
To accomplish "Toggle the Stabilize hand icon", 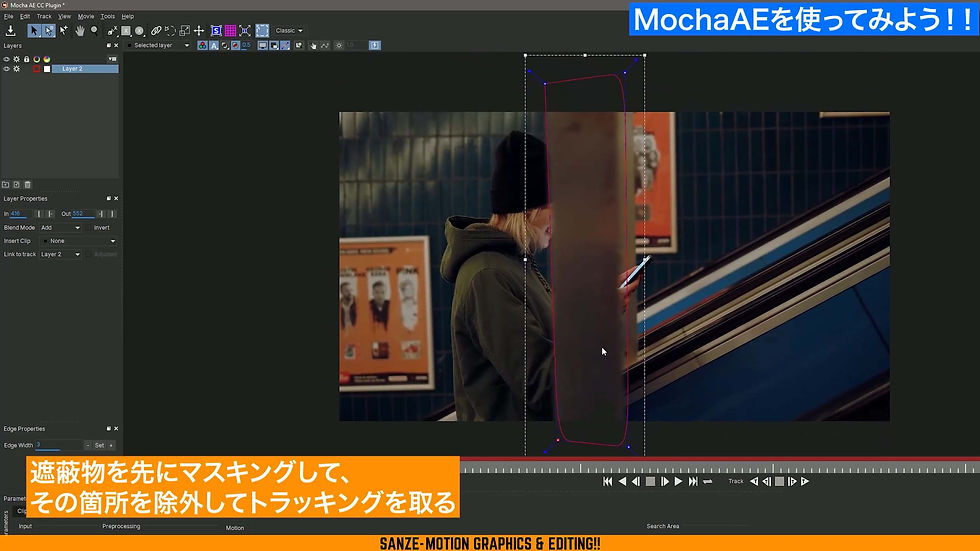I will (313, 46).
